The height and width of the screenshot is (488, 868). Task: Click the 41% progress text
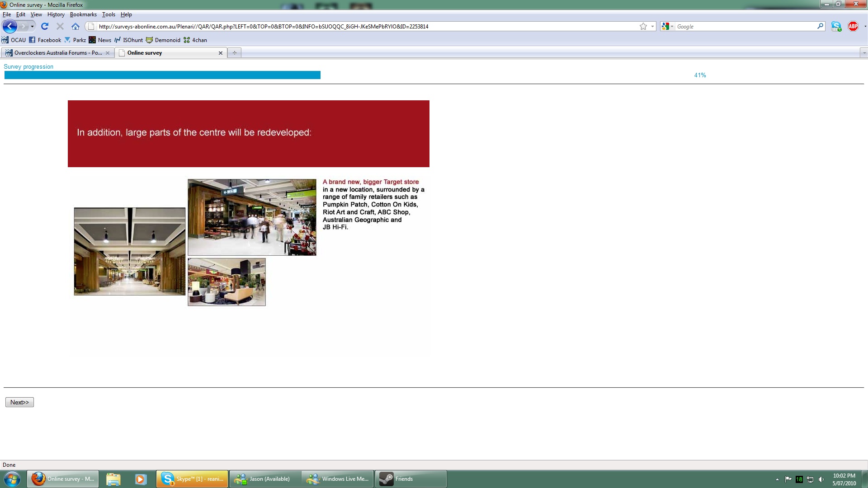(700, 75)
